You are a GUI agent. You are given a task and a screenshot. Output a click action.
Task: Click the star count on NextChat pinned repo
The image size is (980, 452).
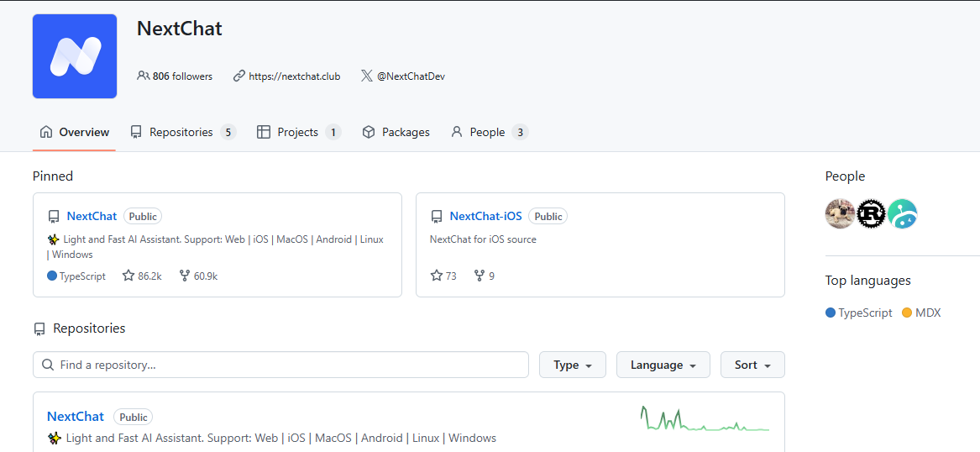(142, 276)
